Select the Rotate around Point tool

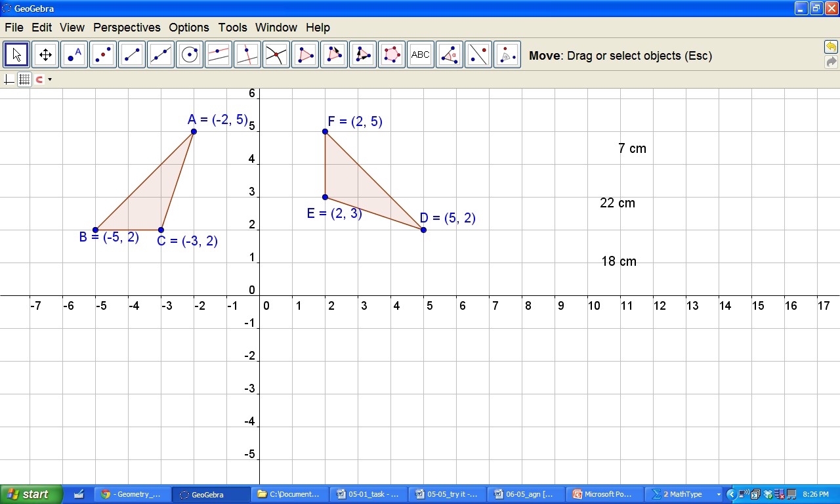tap(507, 55)
